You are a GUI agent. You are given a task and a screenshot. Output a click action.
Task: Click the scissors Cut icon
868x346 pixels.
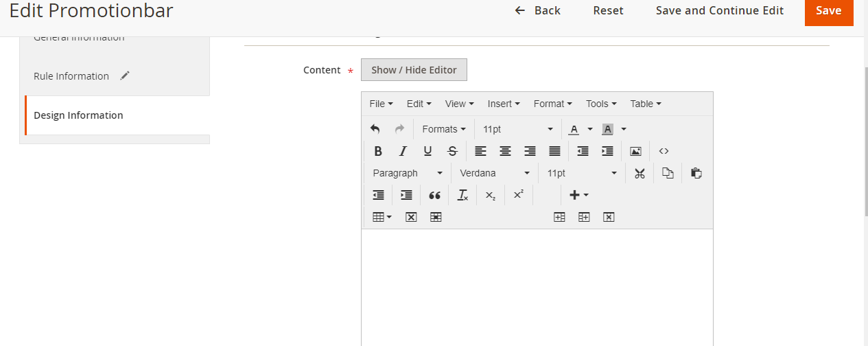tap(640, 173)
